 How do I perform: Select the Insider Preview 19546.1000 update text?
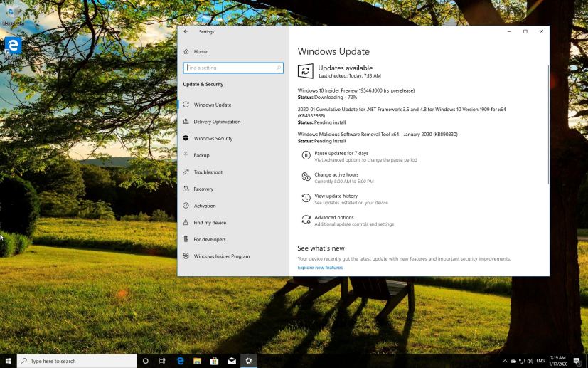tap(356, 90)
